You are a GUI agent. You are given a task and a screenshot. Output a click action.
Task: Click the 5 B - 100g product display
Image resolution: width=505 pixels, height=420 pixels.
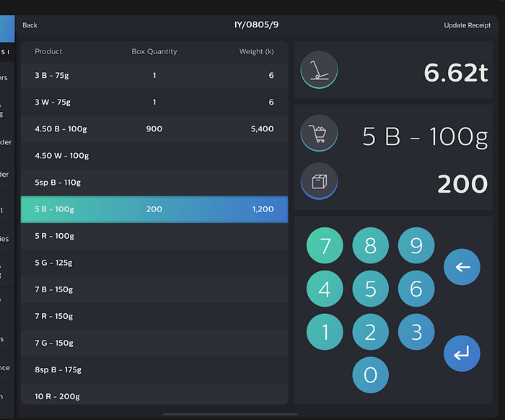click(x=425, y=137)
